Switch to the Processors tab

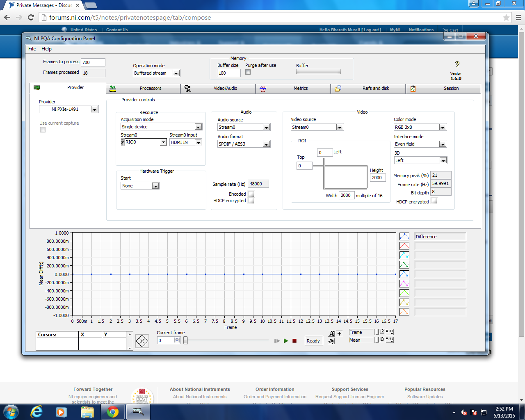tap(143, 89)
